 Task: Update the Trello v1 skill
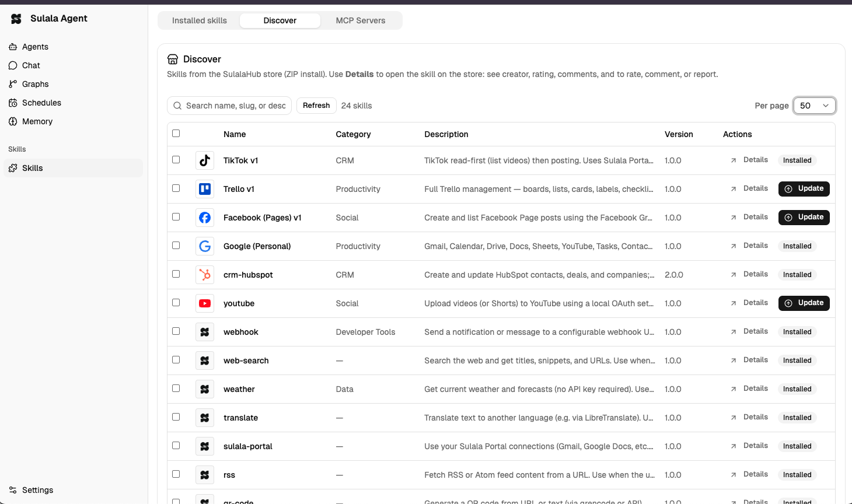(804, 189)
